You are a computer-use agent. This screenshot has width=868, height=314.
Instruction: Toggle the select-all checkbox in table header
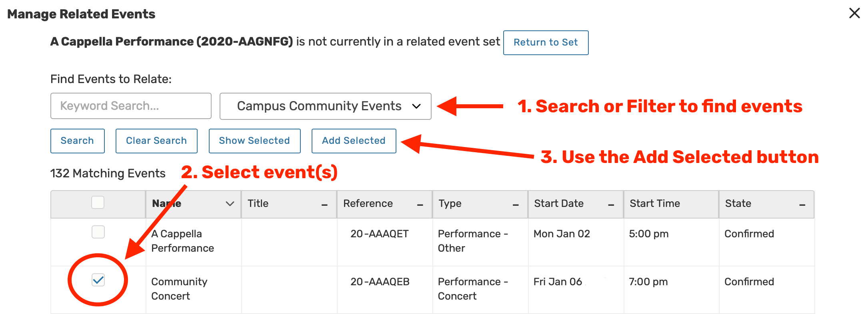[98, 203]
